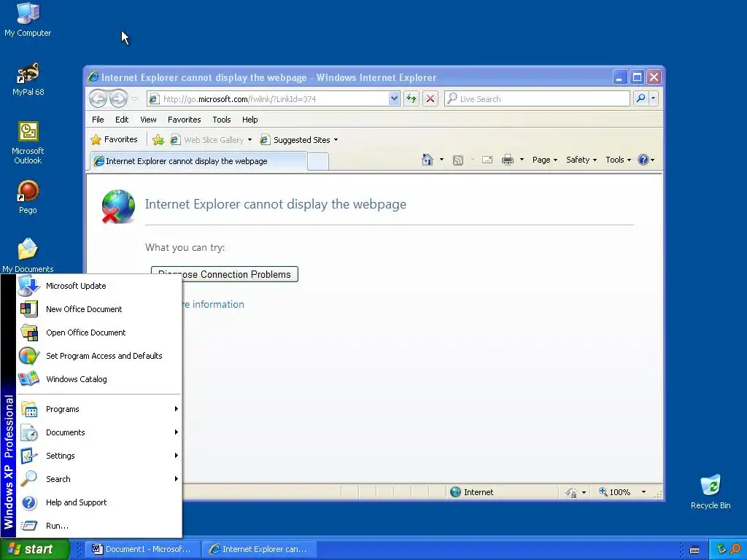Open the Favorites menu in the menu bar

(185, 120)
